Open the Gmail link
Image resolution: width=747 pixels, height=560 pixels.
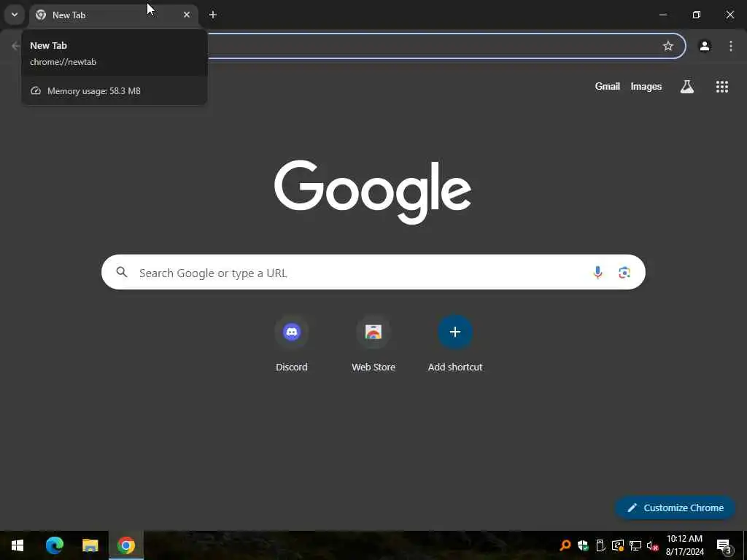click(x=608, y=86)
